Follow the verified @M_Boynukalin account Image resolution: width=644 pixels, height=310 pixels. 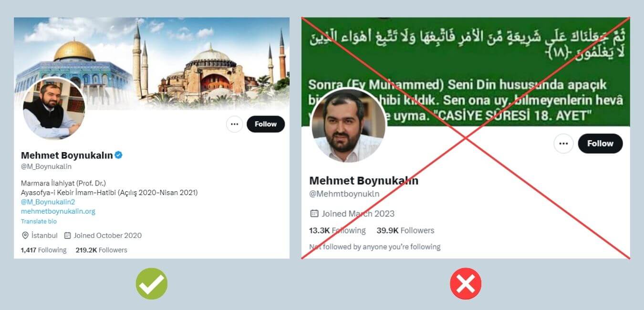[266, 124]
